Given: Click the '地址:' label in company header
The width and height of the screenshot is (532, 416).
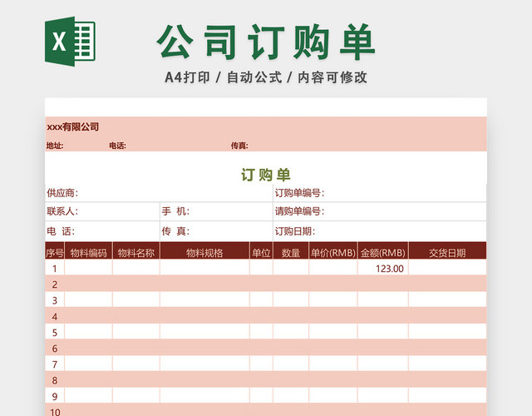Looking at the screenshot, I should click(x=55, y=146).
